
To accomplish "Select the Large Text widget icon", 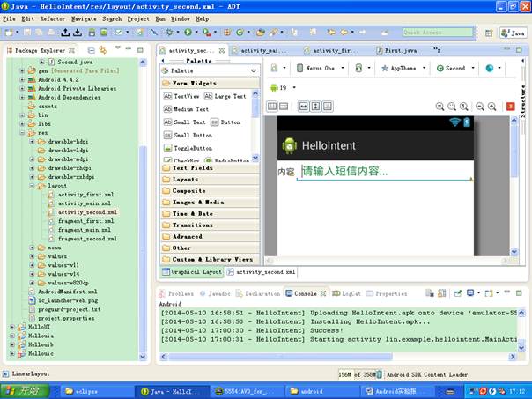I will pos(208,95).
